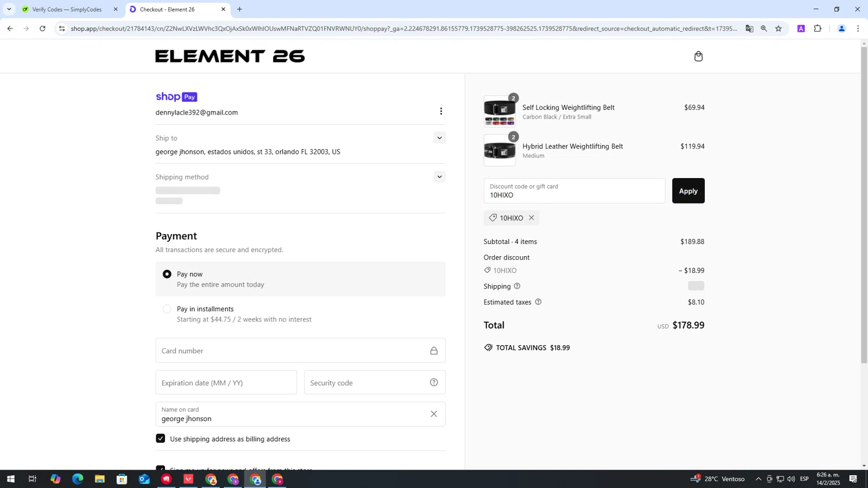Click the Shop Pay logo

[176, 97]
